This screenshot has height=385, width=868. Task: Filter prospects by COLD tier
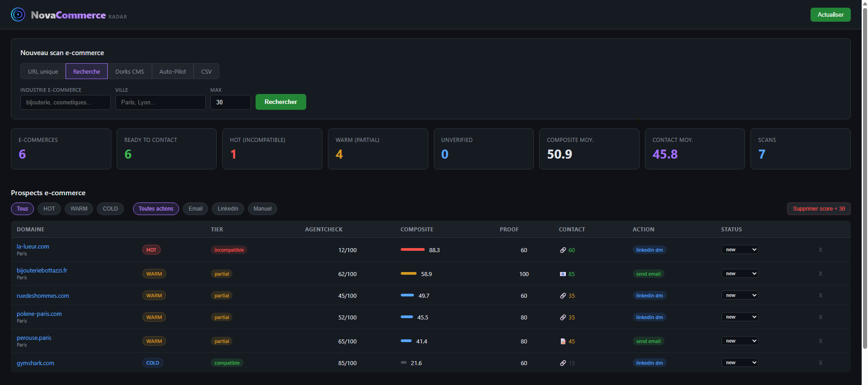(x=110, y=209)
